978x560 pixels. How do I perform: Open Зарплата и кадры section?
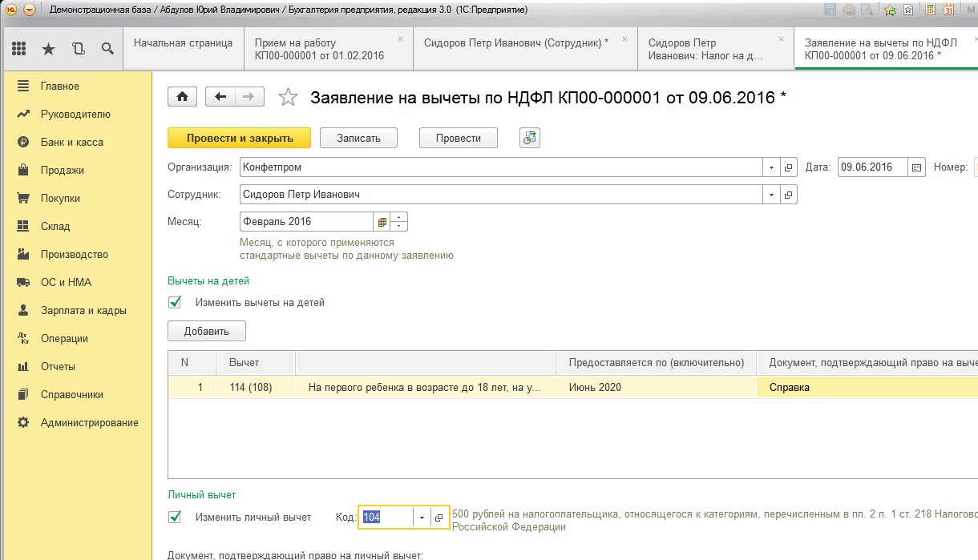(x=83, y=310)
